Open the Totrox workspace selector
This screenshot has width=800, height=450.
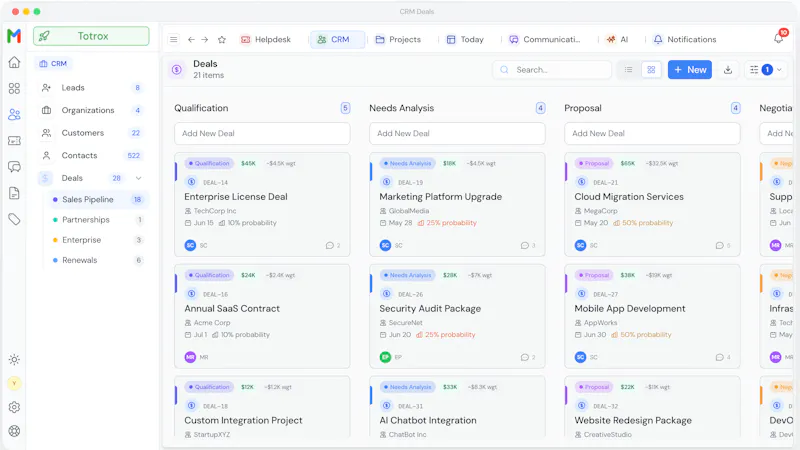(x=91, y=36)
